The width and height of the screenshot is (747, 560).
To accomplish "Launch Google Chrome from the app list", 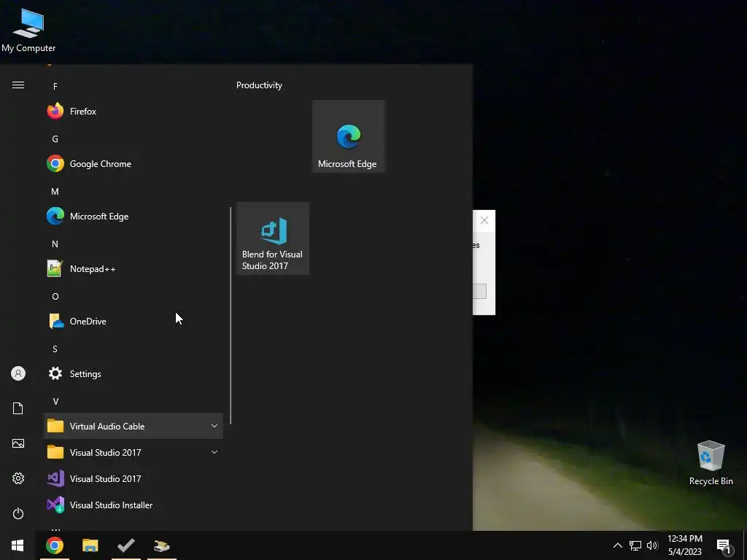I will click(133, 164).
